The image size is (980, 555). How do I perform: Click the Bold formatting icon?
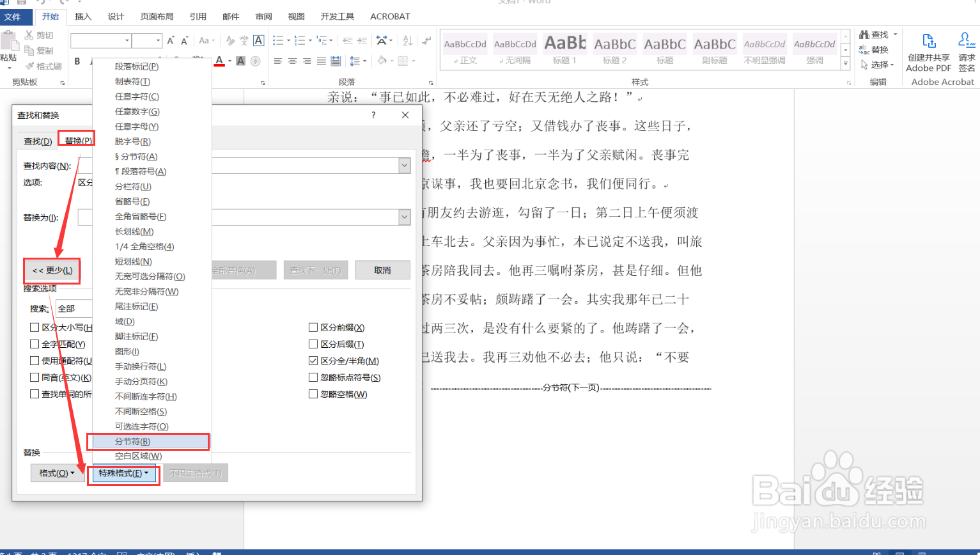tap(77, 61)
